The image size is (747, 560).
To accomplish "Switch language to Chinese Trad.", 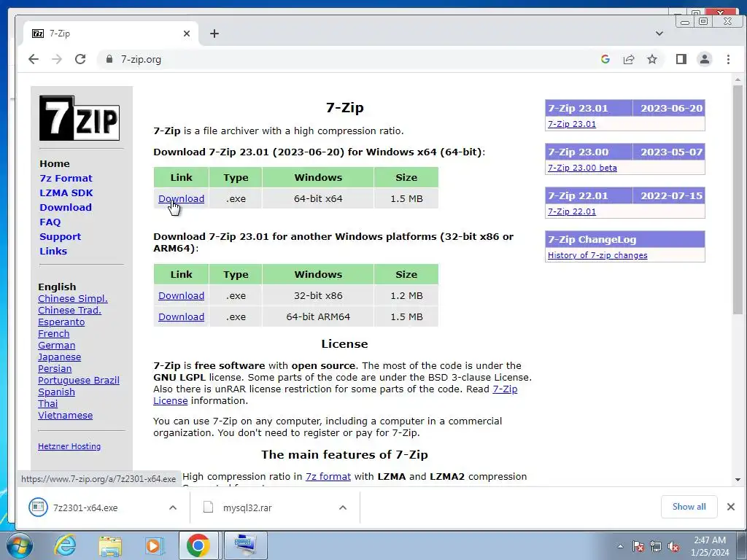I will pos(69,311).
